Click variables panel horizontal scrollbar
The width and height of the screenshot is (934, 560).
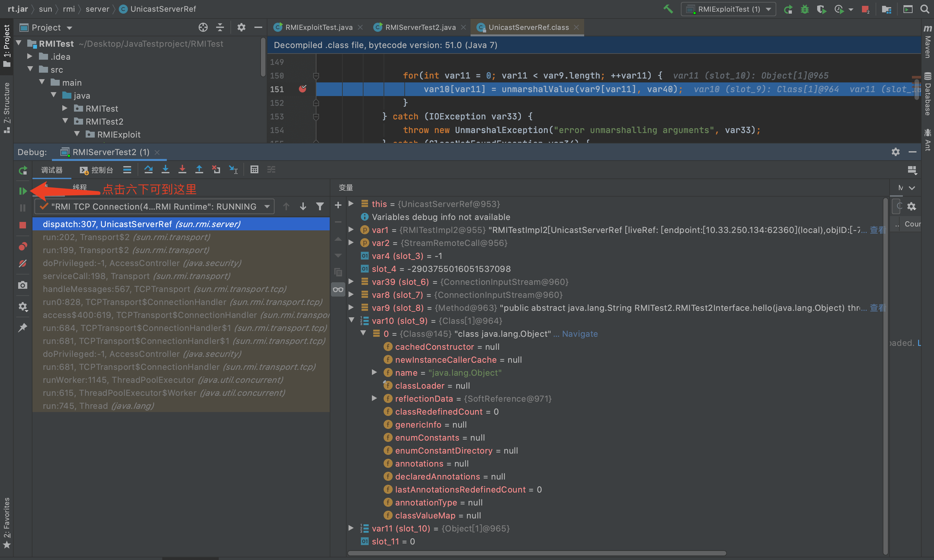tap(537, 553)
